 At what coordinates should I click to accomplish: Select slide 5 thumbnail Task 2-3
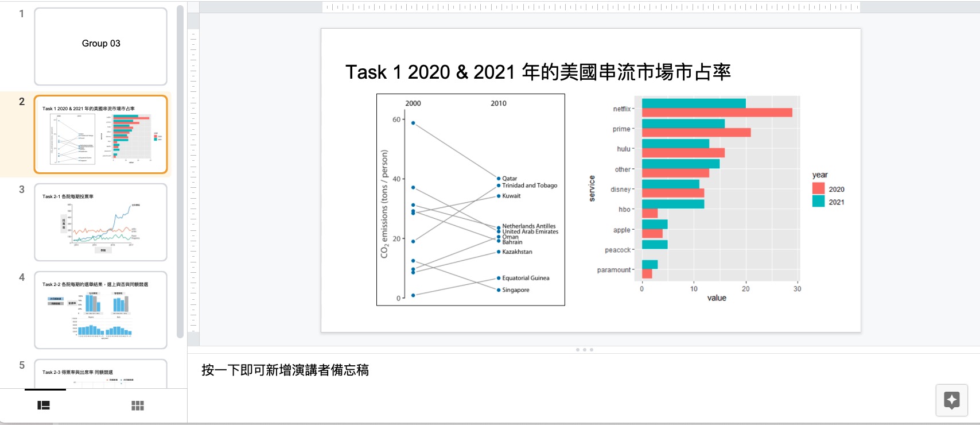101,374
